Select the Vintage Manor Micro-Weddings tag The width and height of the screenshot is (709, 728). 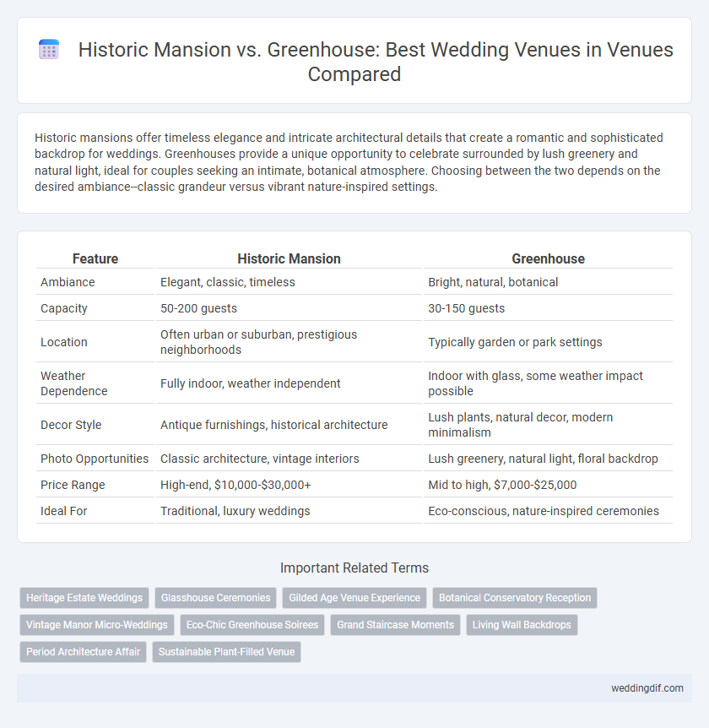coord(97,624)
